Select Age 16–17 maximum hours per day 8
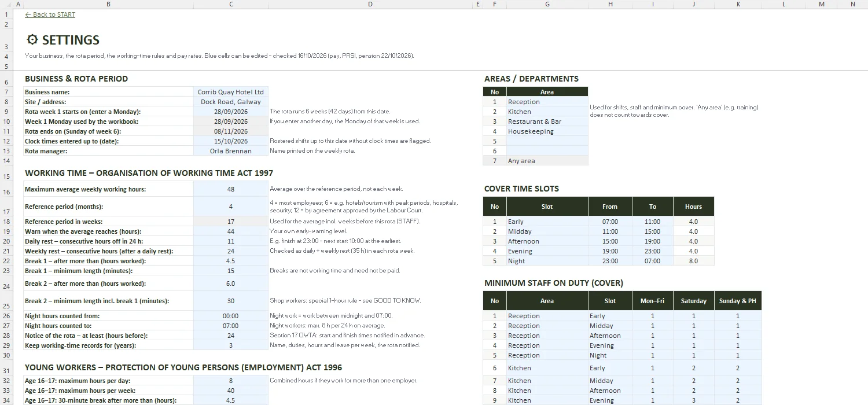 [231, 381]
